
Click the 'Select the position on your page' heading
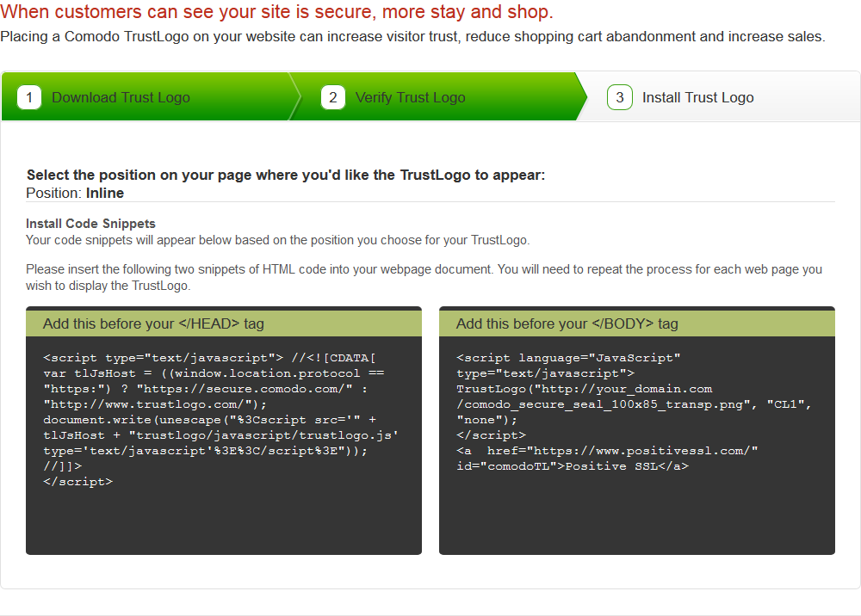pyautogui.click(x=286, y=175)
